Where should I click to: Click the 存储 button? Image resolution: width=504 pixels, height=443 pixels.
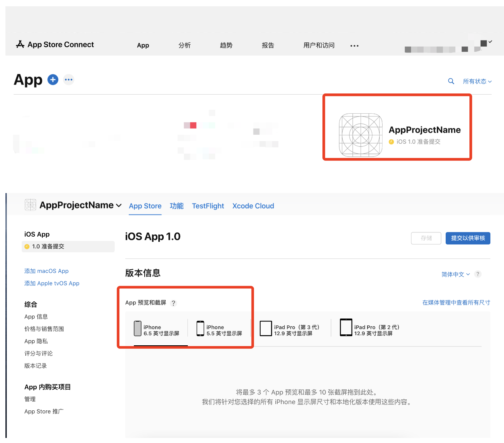pos(426,238)
